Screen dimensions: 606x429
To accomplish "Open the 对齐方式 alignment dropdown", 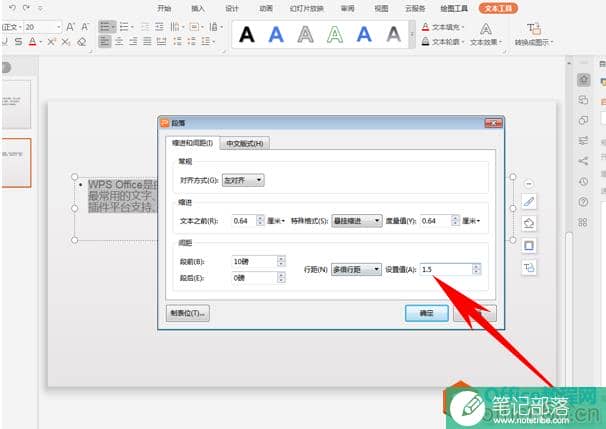I will [x=243, y=180].
